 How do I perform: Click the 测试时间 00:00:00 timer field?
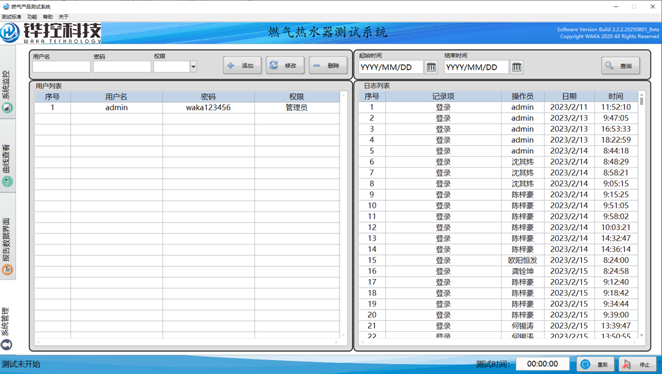coord(543,364)
